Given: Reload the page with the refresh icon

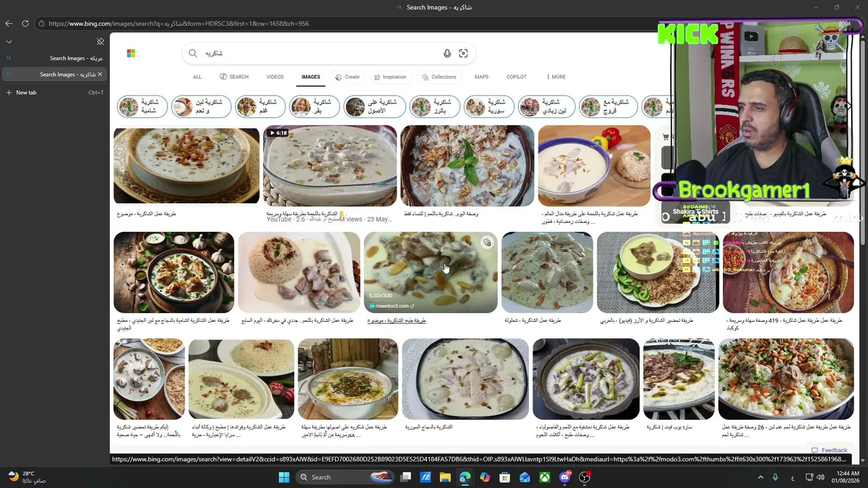Looking at the screenshot, I should tap(25, 23).
